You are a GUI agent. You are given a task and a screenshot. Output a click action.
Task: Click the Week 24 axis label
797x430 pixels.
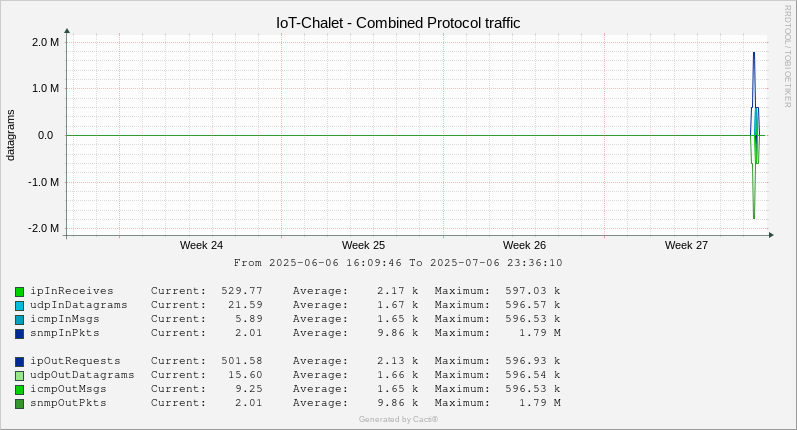(201, 245)
